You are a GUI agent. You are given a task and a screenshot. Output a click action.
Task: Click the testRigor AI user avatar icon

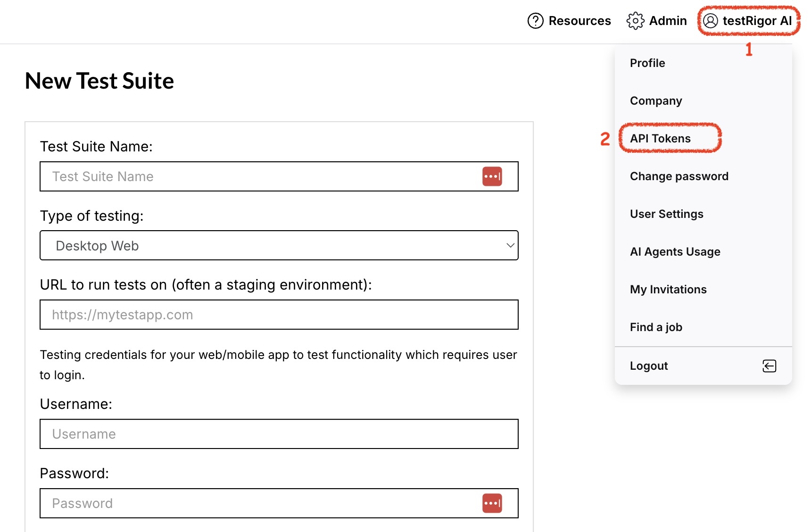[710, 21]
